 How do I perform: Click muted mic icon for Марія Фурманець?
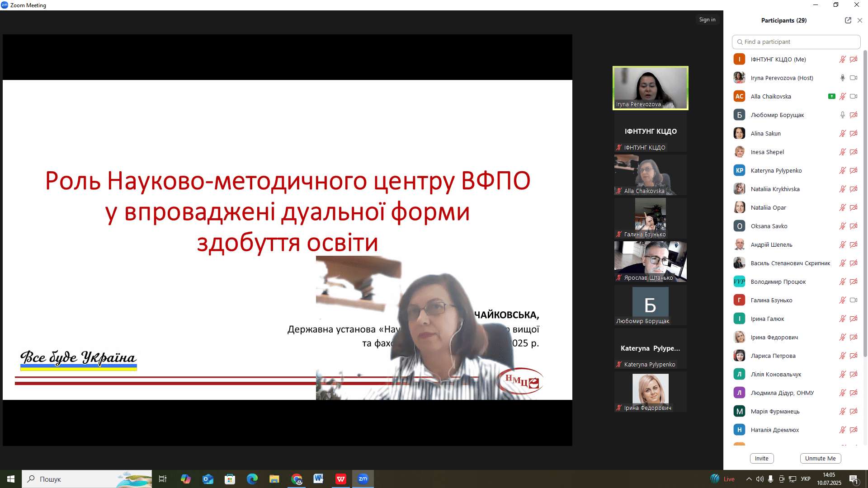click(842, 411)
